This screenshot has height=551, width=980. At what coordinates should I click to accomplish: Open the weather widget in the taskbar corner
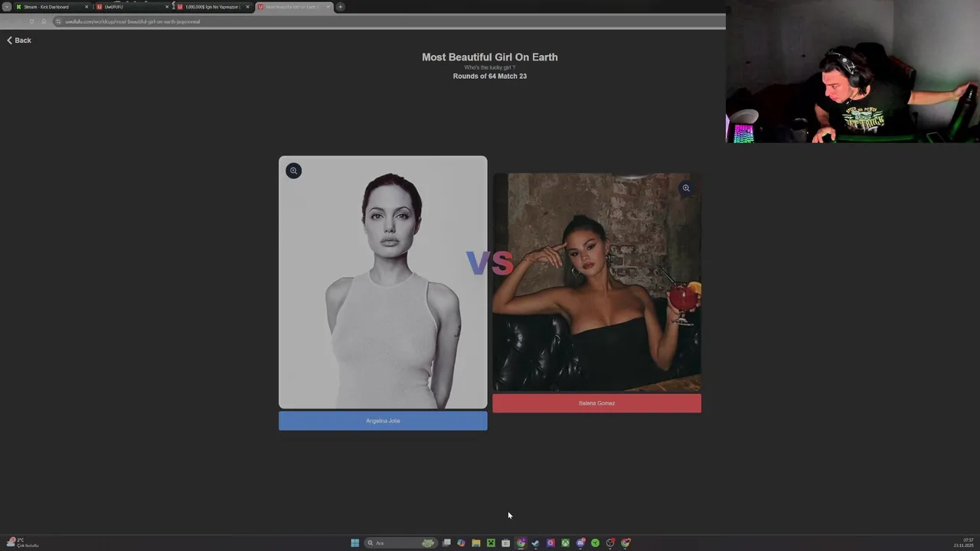coord(23,543)
